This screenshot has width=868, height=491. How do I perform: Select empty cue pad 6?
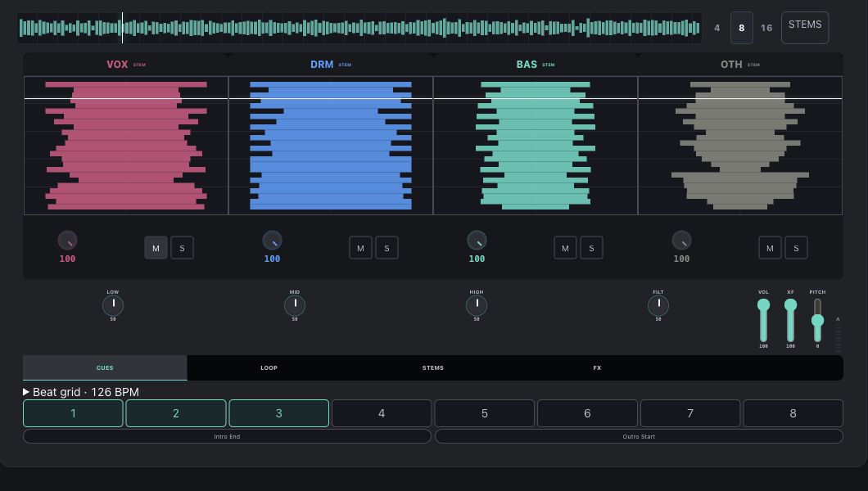587,413
